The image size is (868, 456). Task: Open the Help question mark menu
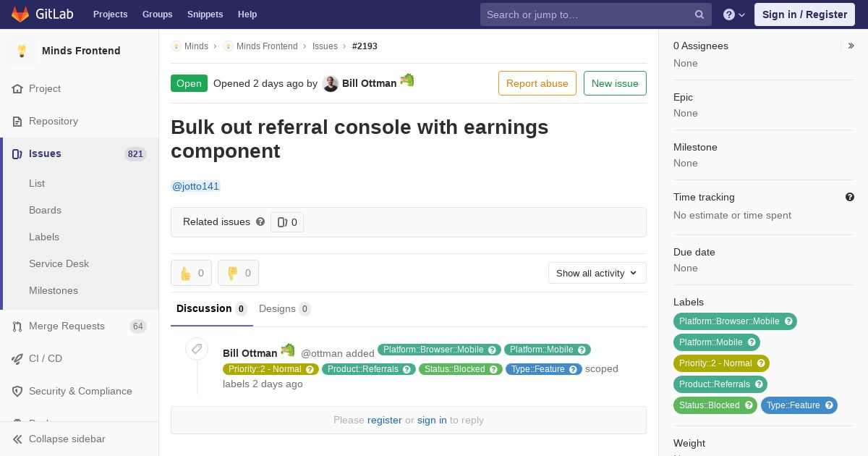point(734,14)
